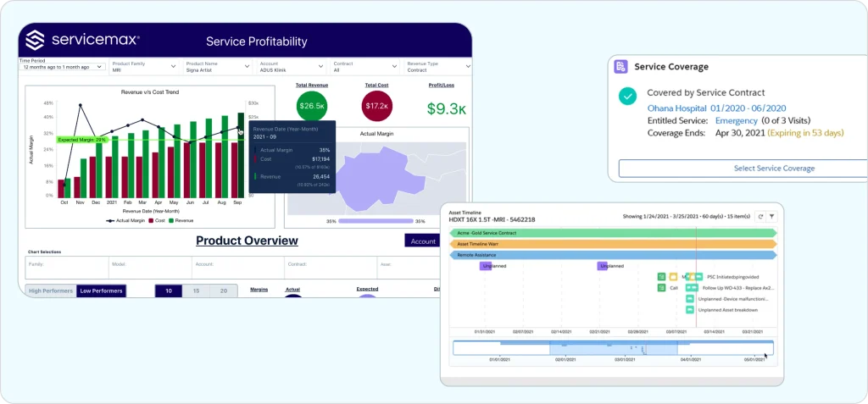This screenshot has height=404, width=868.
Task: Click the Total Revenue $26.5K circle
Action: click(x=312, y=106)
